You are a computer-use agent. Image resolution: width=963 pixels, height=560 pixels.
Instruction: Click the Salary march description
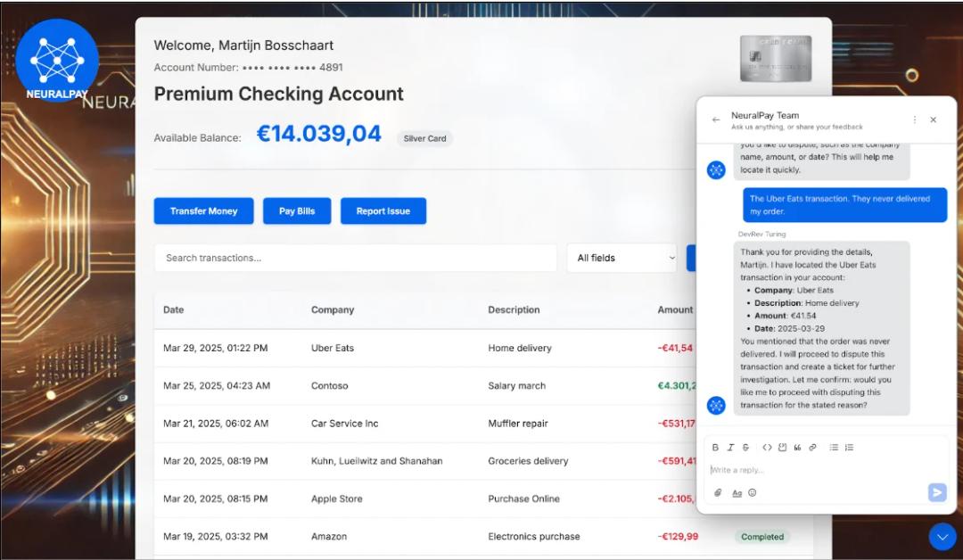click(x=516, y=385)
